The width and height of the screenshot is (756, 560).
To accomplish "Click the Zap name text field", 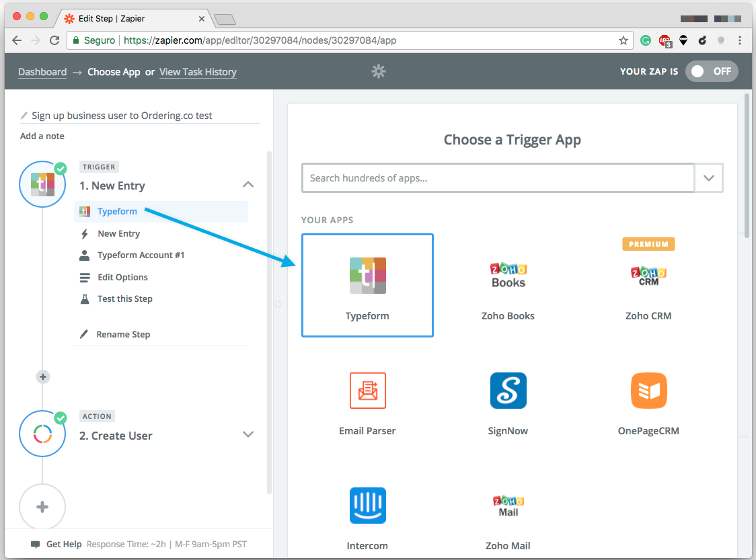I will pos(140,116).
